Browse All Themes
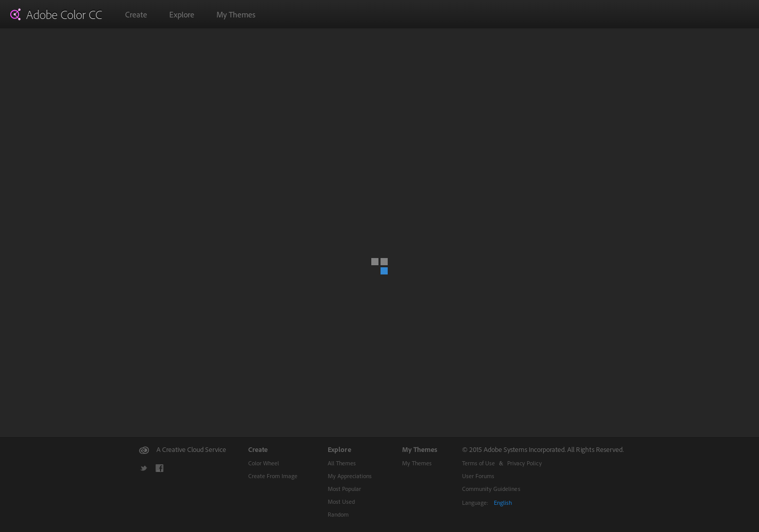Image resolution: width=759 pixels, height=532 pixels. 342,463
